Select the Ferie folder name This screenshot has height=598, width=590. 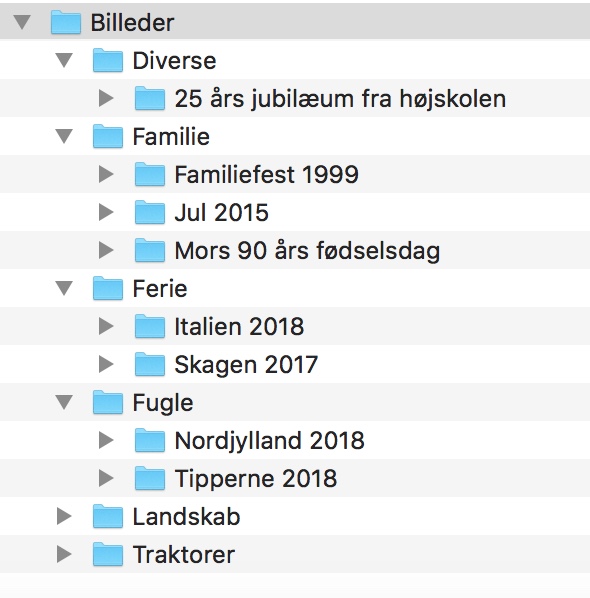160,288
